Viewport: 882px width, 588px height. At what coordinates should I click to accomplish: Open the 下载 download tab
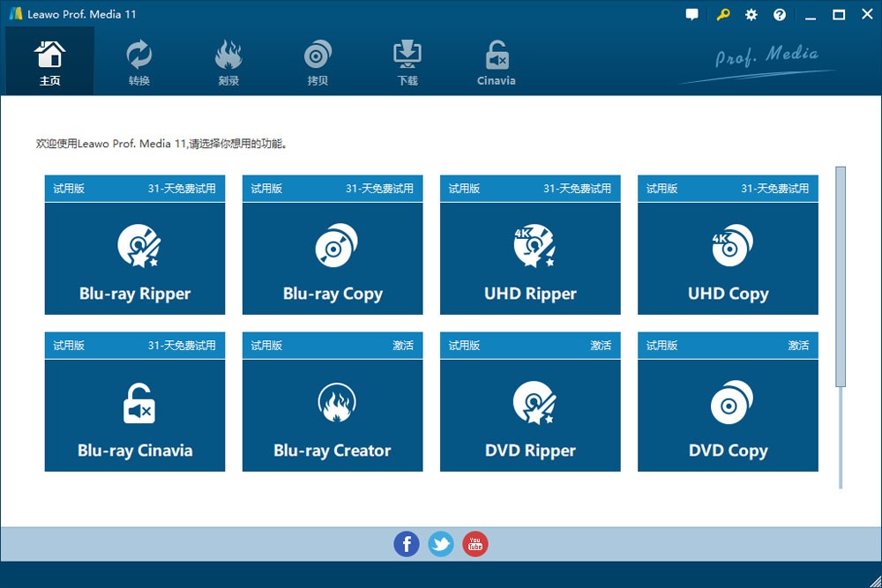point(407,61)
